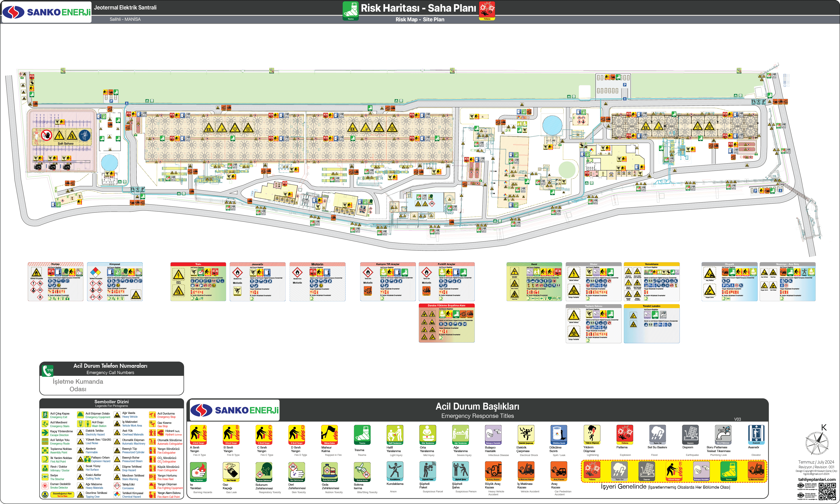
Task: Select the Dökülme Sızıntı spill leak icon
Action: 559,434
